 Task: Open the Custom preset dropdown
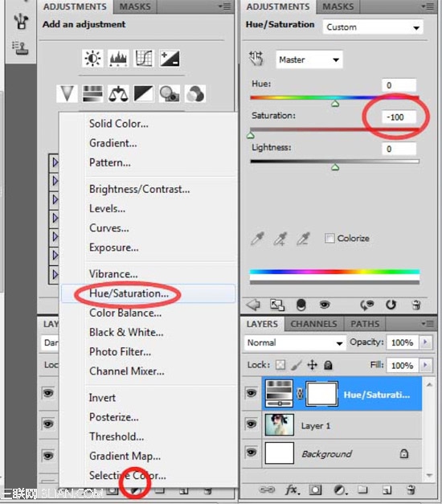click(373, 27)
